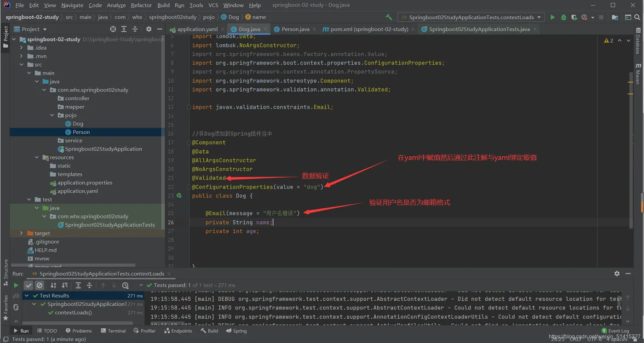Screen dimensions: 644x343
Task: Switch to pom.xml editor tab
Action: [369, 29]
